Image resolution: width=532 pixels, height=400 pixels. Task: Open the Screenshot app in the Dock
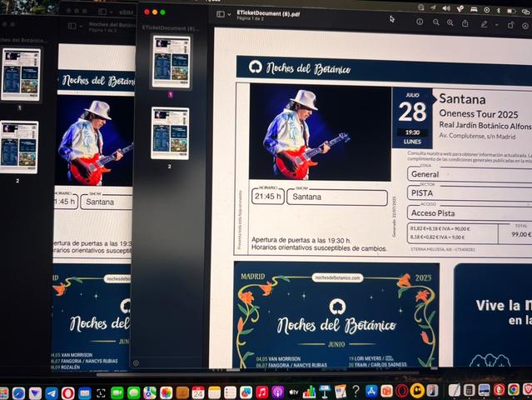pos(101,392)
